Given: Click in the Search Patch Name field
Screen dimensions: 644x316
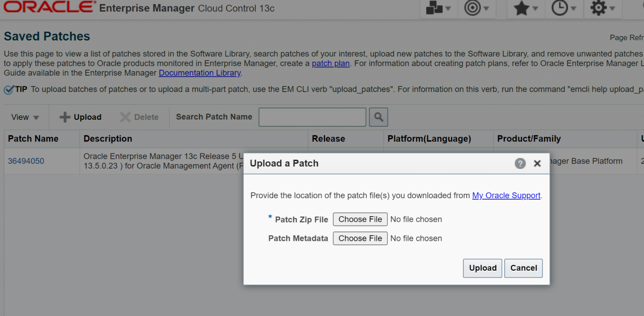Looking at the screenshot, I should (312, 117).
